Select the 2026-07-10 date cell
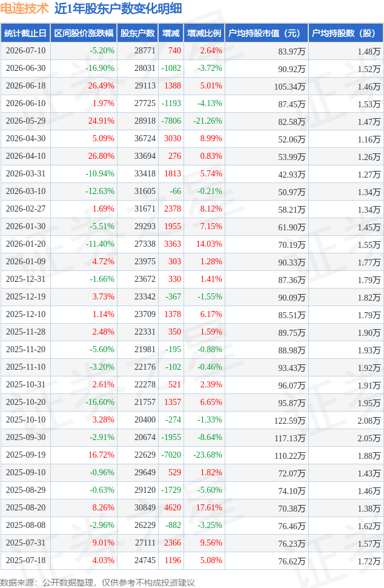Viewport: 384px width, 588px height. click(x=25, y=51)
